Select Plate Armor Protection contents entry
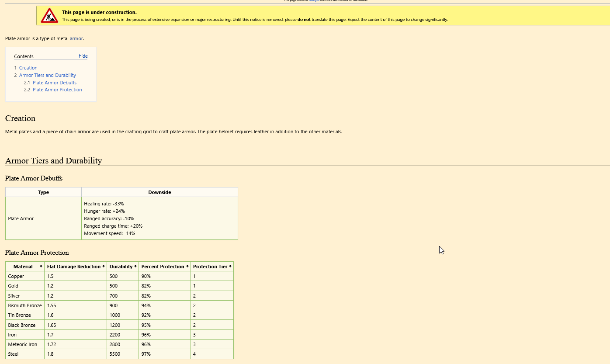 (x=57, y=90)
